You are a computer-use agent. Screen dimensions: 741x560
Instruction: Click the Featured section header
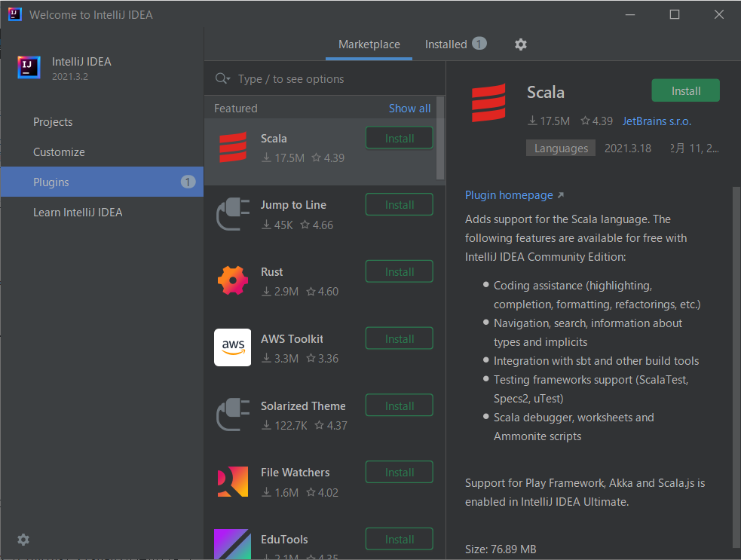point(236,109)
